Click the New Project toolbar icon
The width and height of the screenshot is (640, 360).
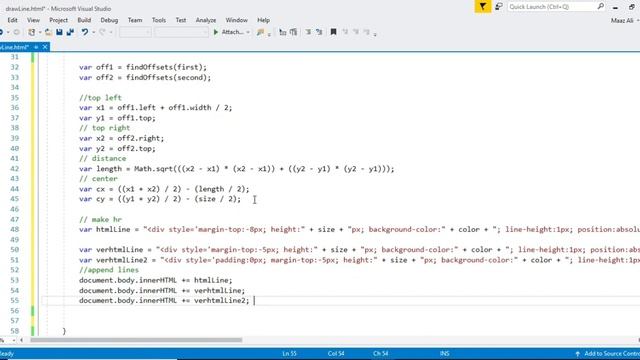[31, 32]
